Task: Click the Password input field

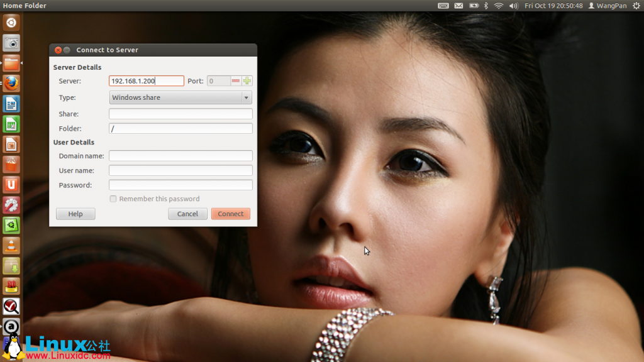Action: click(180, 185)
